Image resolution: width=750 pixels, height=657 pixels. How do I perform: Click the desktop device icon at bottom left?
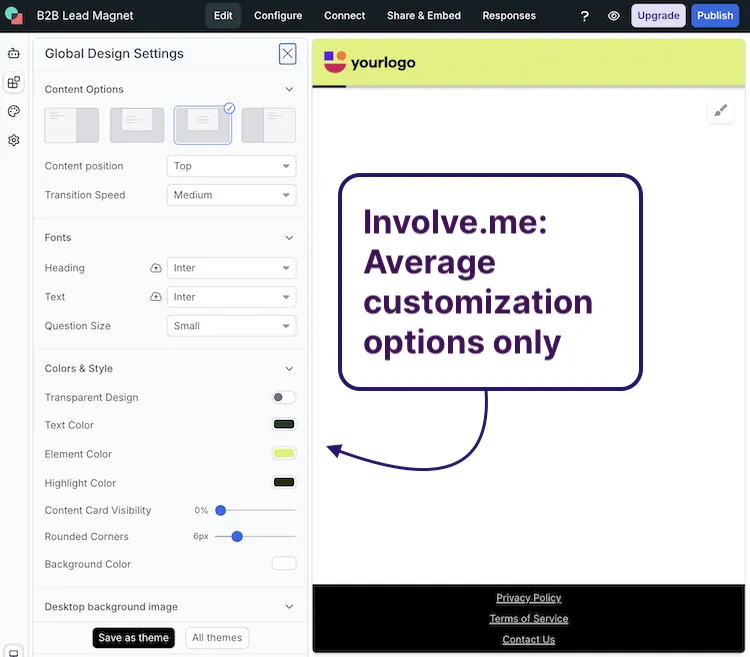click(x=14, y=653)
